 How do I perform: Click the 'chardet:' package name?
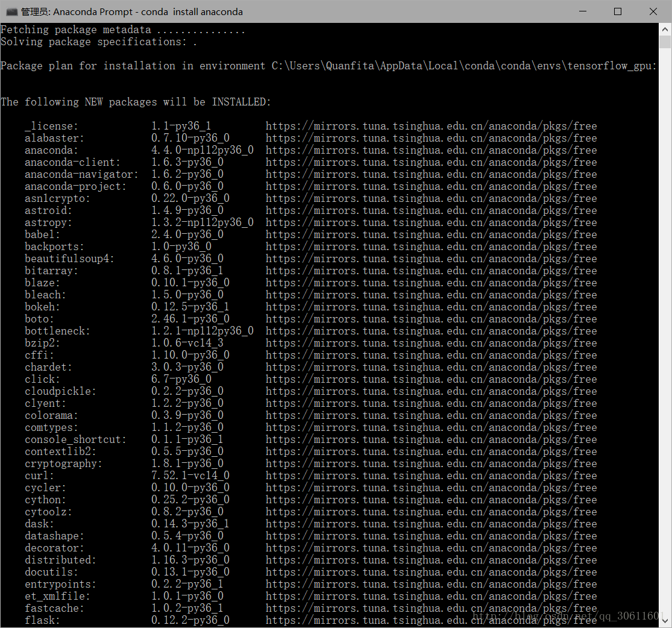[x=48, y=367]
